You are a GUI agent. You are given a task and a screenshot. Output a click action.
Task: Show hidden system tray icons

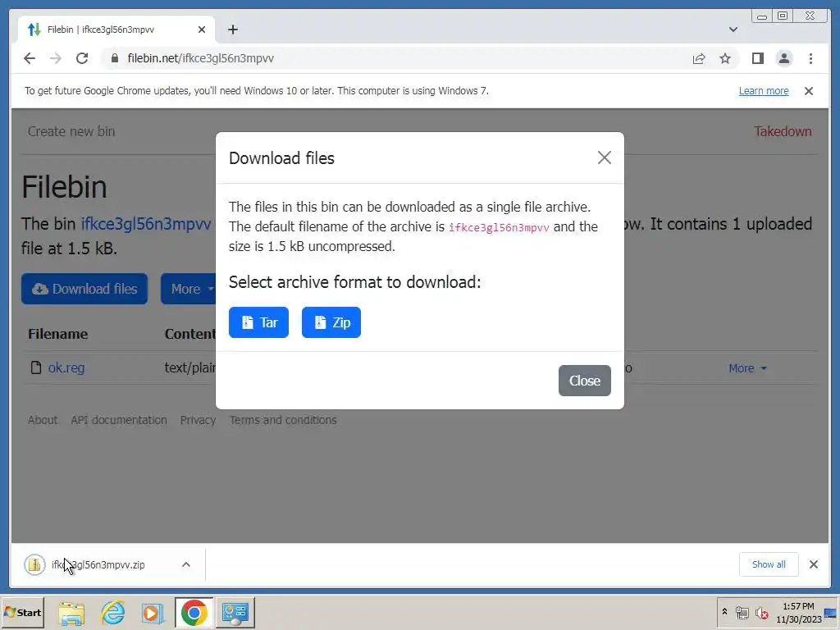[x=724, y=612]
